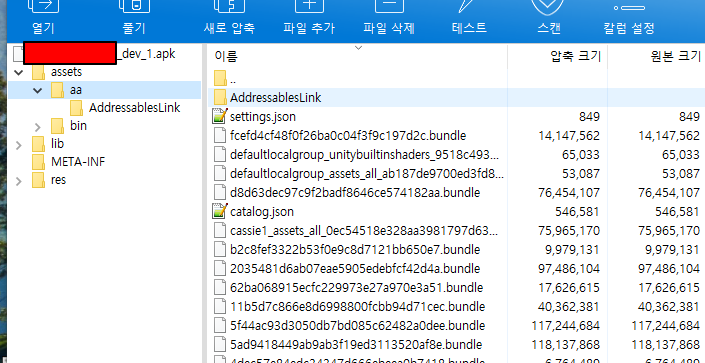The image size is (705, 363).
Task: Click 11b5d7c866e8d6998800fcbb94d71cec.bundle file icon
Action: 220,307
